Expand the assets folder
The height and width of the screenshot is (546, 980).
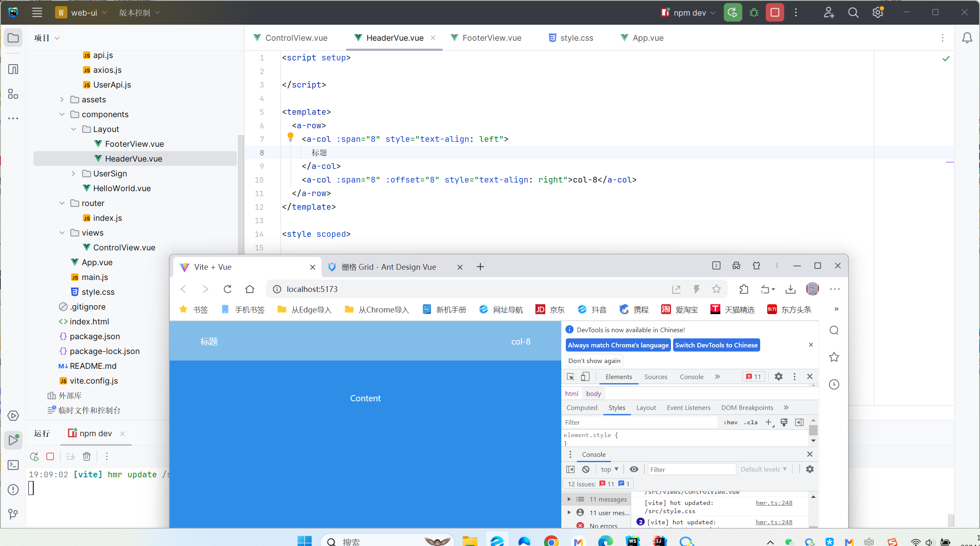(62, 99)
